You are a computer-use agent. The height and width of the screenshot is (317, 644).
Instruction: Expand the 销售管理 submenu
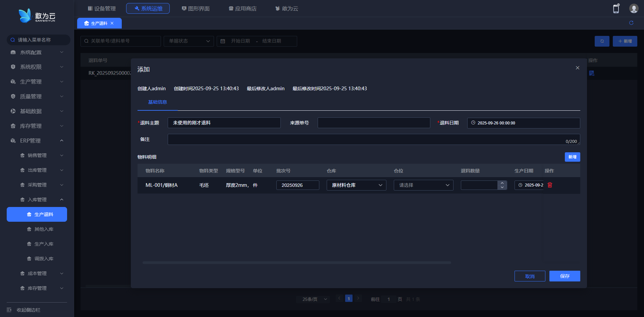tap(62, 155)
